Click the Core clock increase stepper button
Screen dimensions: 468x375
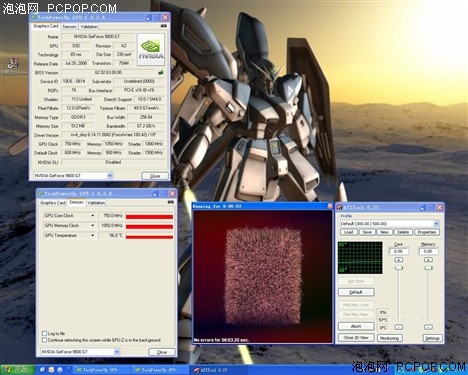click(399, 259)
